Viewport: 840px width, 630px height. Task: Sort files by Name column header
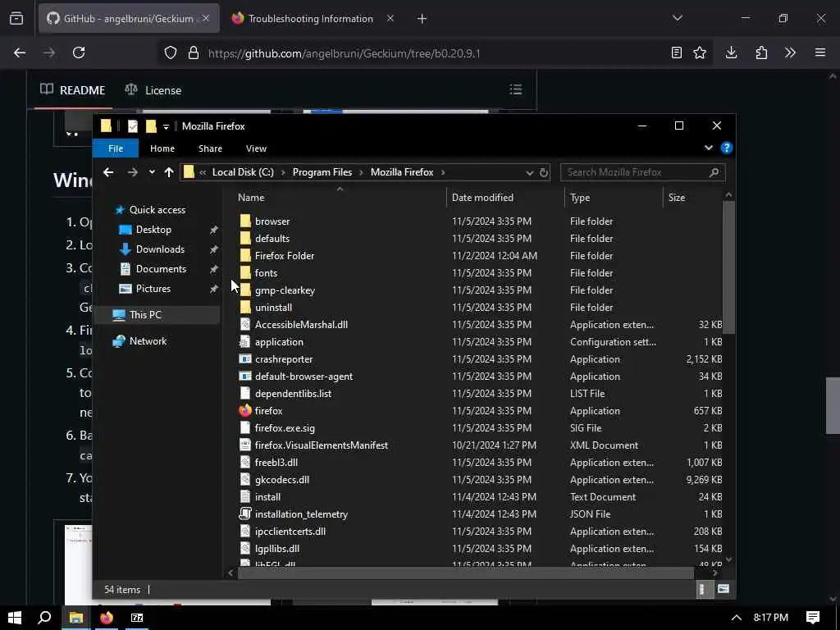point(251,198)
